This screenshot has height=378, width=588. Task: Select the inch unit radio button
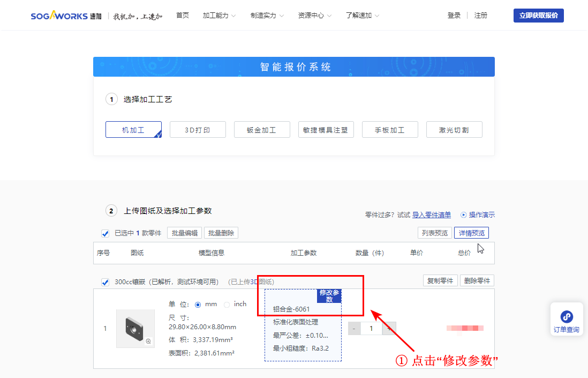click(227, 303)
